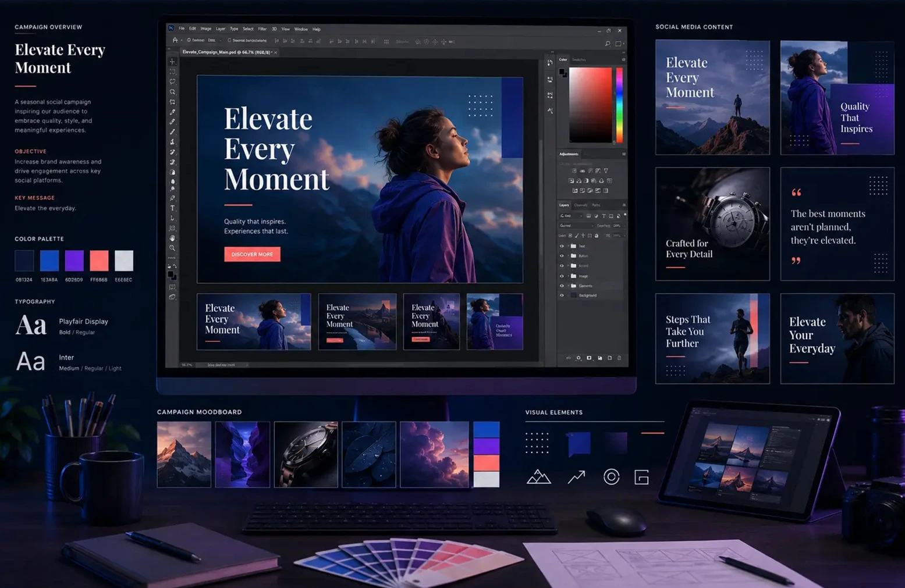The image size is (905, 588).
Task: Select the Hand tool
Action: (x=172, y=238)
